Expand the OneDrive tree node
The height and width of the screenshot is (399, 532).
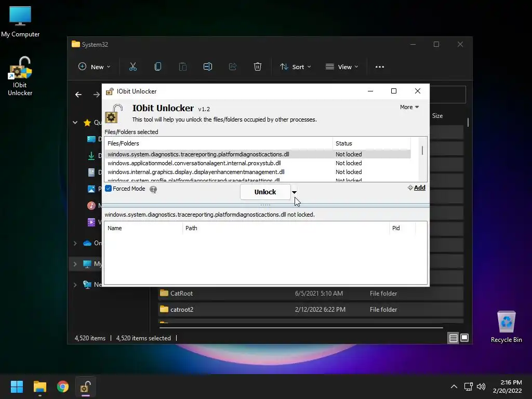[x=75, y=243]
